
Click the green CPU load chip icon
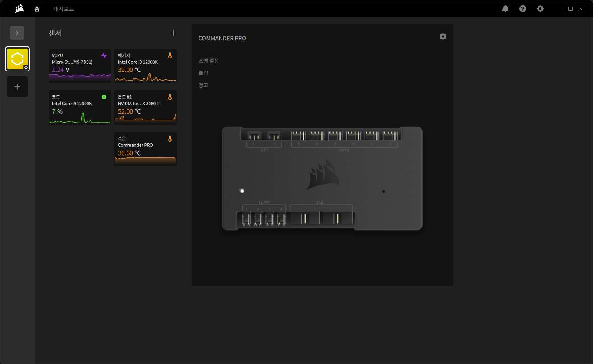click(x=104, y=97)
